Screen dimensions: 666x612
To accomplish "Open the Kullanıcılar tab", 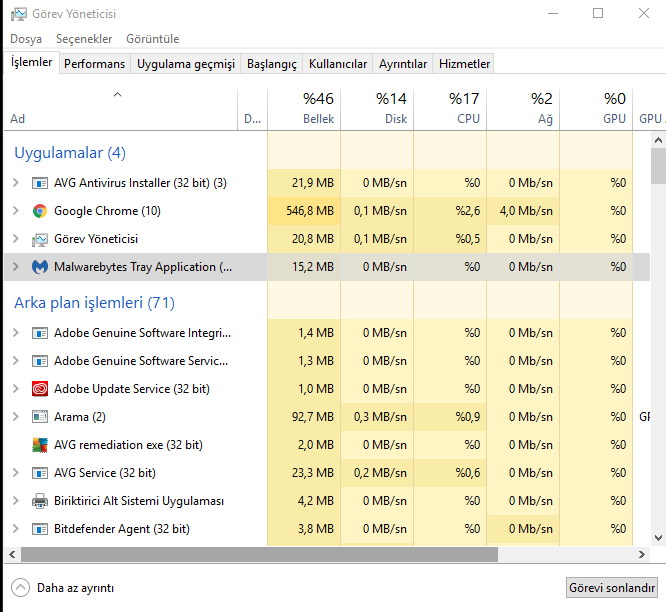I will click(x=338, y=64).
